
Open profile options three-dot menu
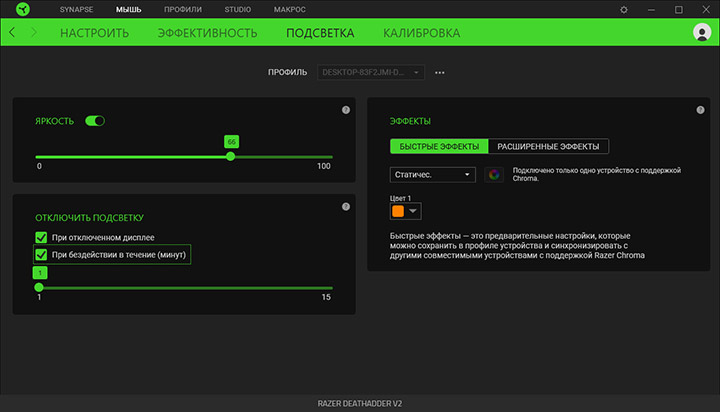pos(439,73)
